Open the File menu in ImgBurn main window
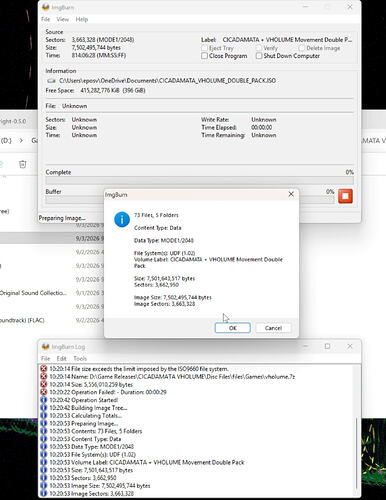 tap(45, 19)
